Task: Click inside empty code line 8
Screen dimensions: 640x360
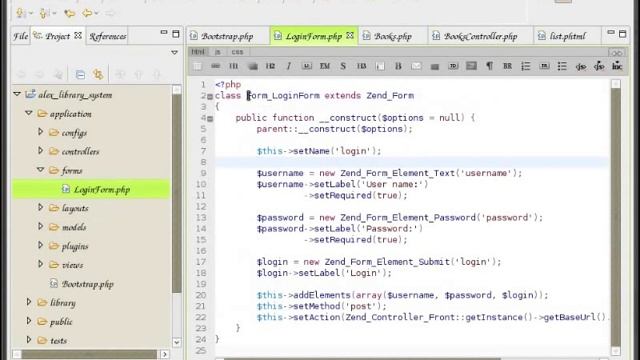Action: [411, 162]
